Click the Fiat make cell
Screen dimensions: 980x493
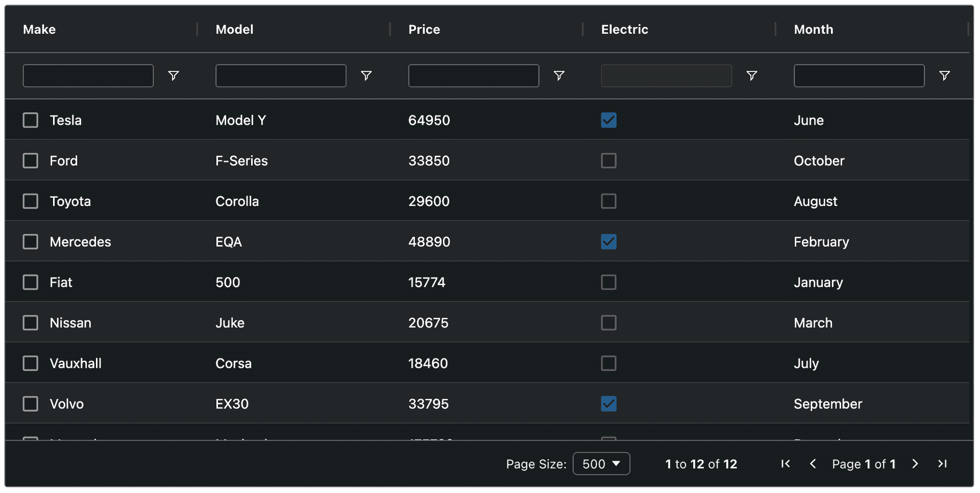[x=61, y=282]
